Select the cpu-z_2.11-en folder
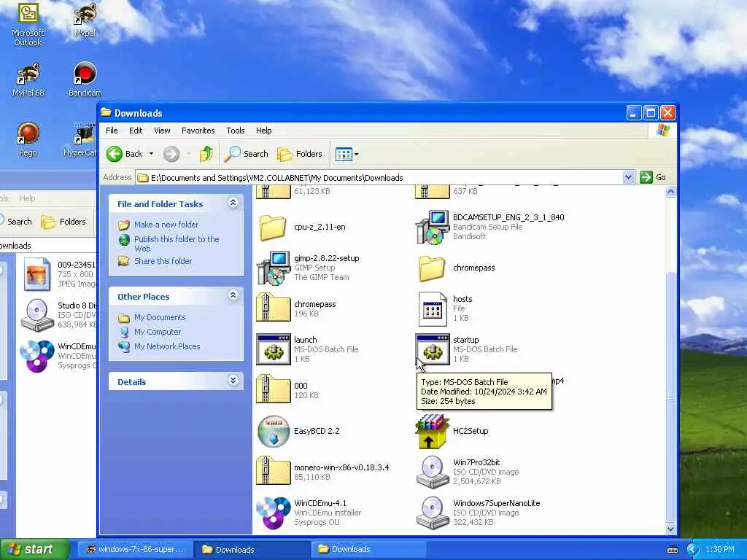This screenshot has width=747, height=560. coord(302,227)
